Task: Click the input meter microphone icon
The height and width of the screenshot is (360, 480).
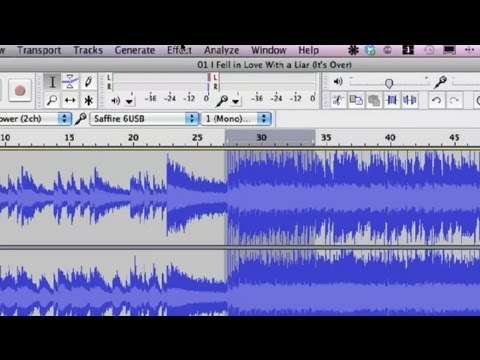Action: point(222,100)
